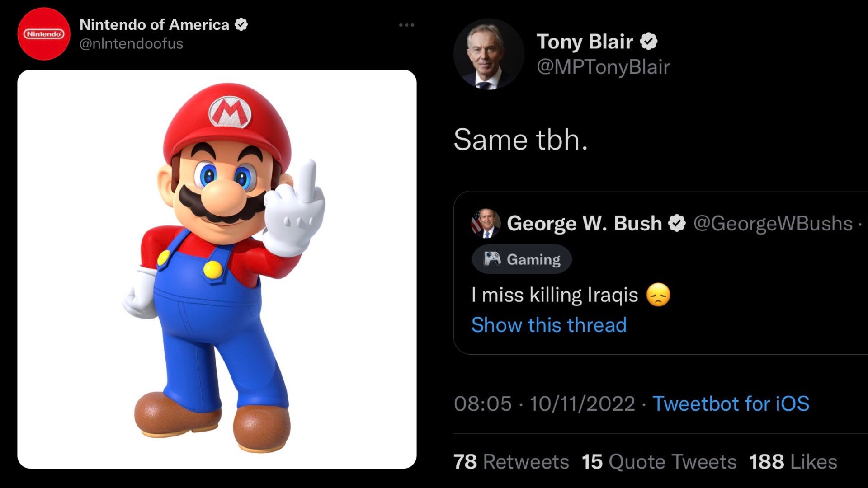The width and height of the screenshot is (868, 488).
Task: Show the 188 Likes list
Action: tap(793, 462)
